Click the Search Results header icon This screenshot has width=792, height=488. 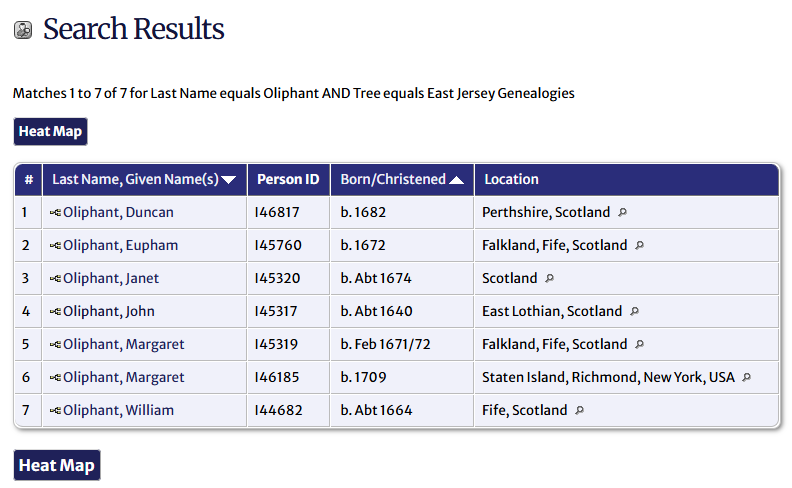[x=22, y=31]
